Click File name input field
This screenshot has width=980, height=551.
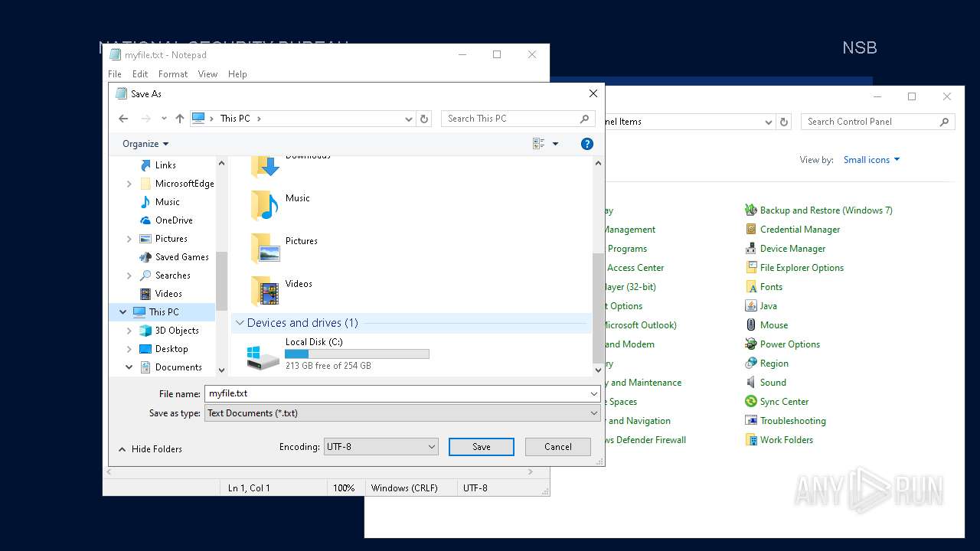[x=396, y=394]
